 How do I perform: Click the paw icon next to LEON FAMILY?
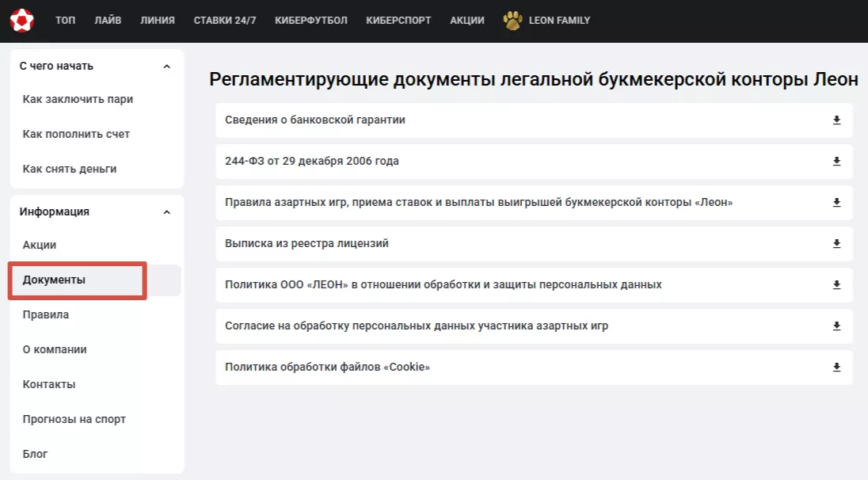(x=512, y=20)
